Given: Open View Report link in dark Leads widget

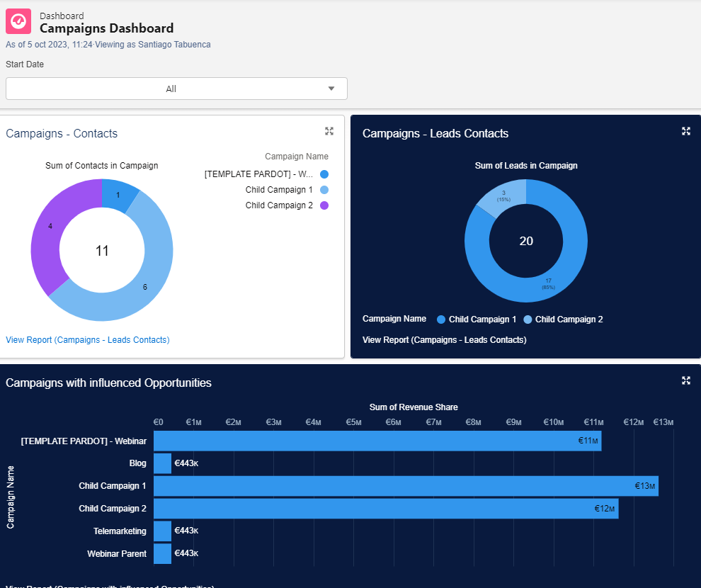Looking at the screenshot, I should click(x=445, y=340).
